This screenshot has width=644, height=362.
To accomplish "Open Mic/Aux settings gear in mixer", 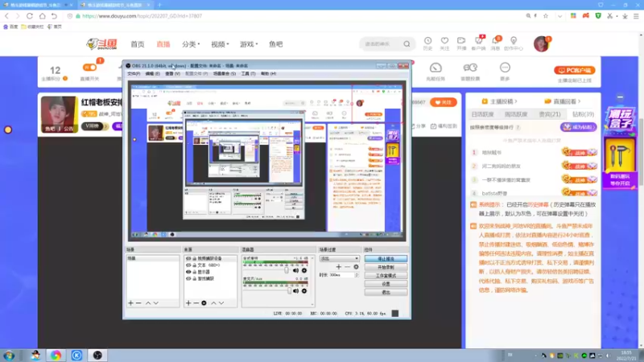I will coord(304,291).
